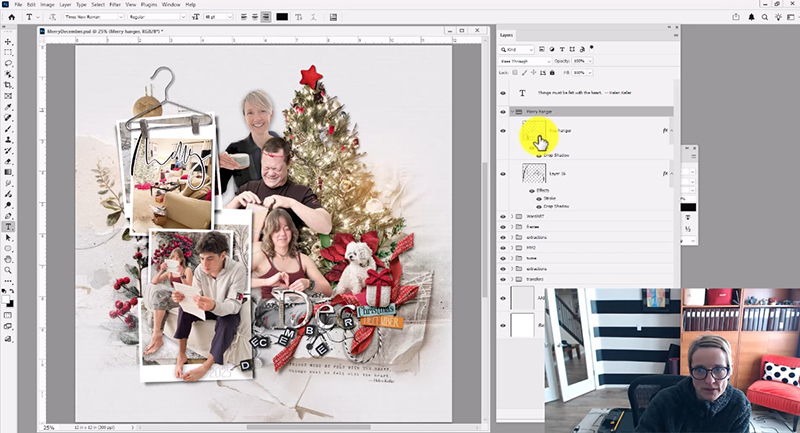Screen dimensions: 800x433
Task: Open the search magnifier at top right
Action: 765,17
